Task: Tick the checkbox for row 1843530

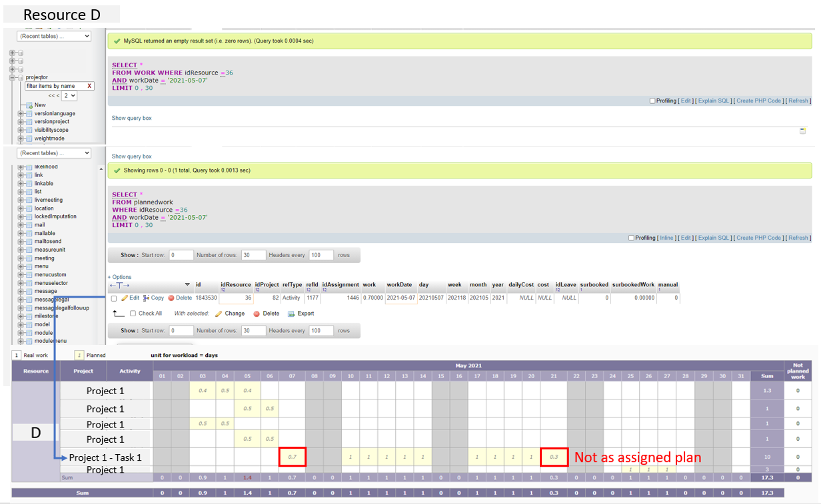Action: [114, 299]
